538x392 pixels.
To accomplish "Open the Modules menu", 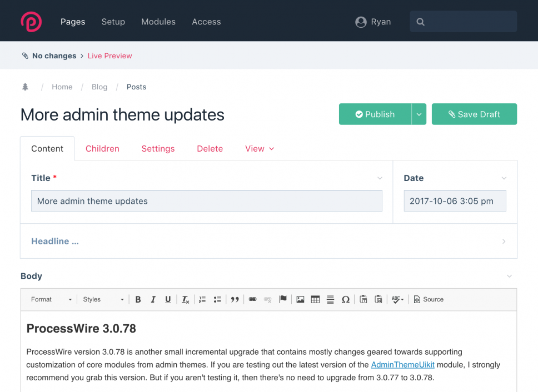I will 158,22.
